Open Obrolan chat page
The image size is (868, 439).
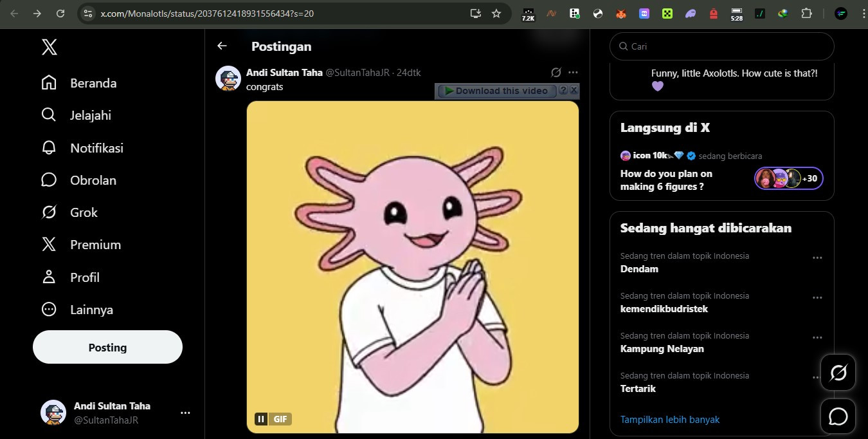pos(79,180)
